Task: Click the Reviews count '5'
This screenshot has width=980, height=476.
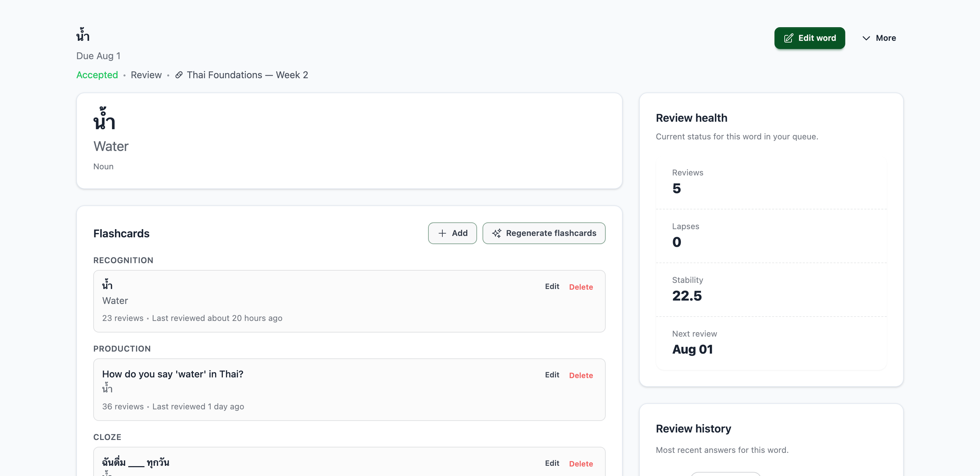Action: [x=676, y=189]
